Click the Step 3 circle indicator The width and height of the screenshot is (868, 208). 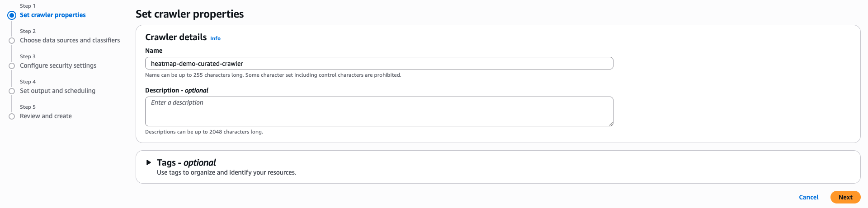pos(12,66)
